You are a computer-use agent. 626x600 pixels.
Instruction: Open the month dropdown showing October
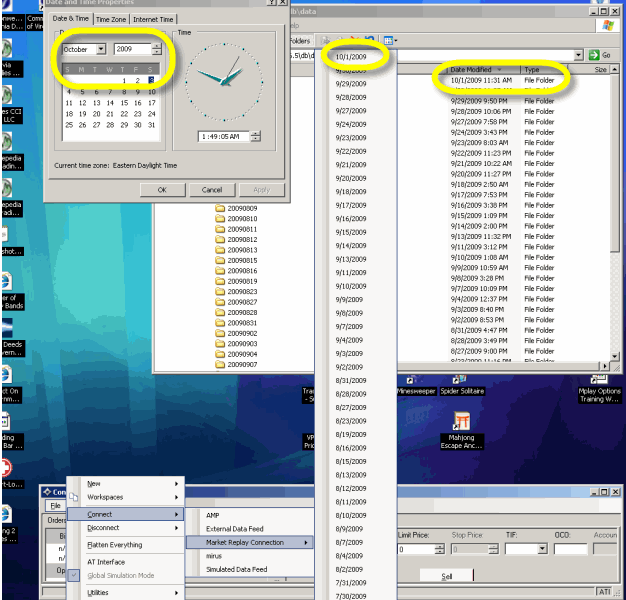pos(101,49)
